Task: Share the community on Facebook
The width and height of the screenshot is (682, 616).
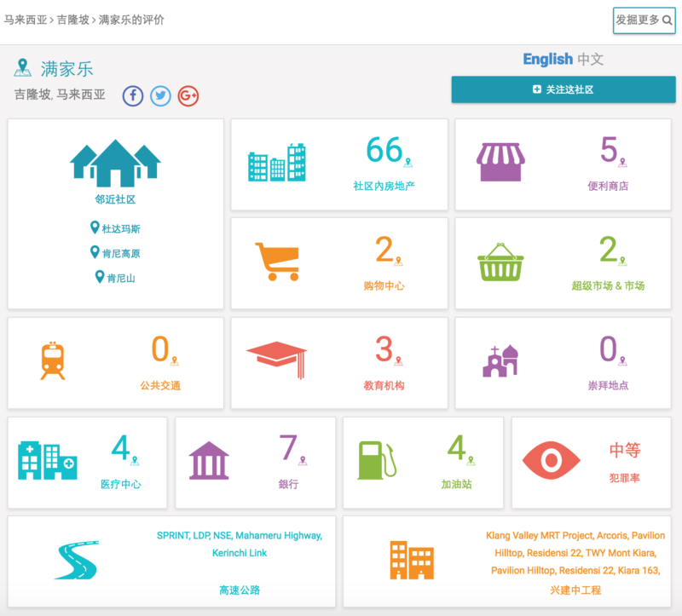Action: point(133,95)
